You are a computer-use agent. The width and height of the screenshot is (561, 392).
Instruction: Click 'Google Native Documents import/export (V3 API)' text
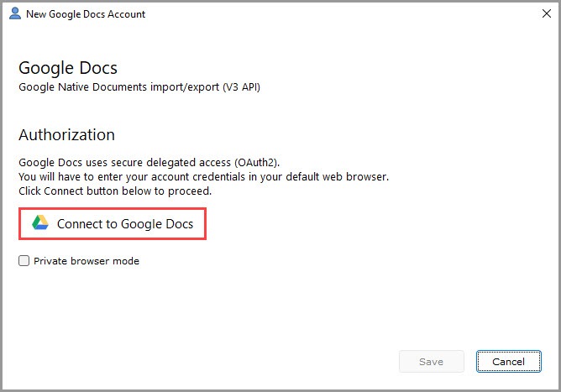point(139,87)
